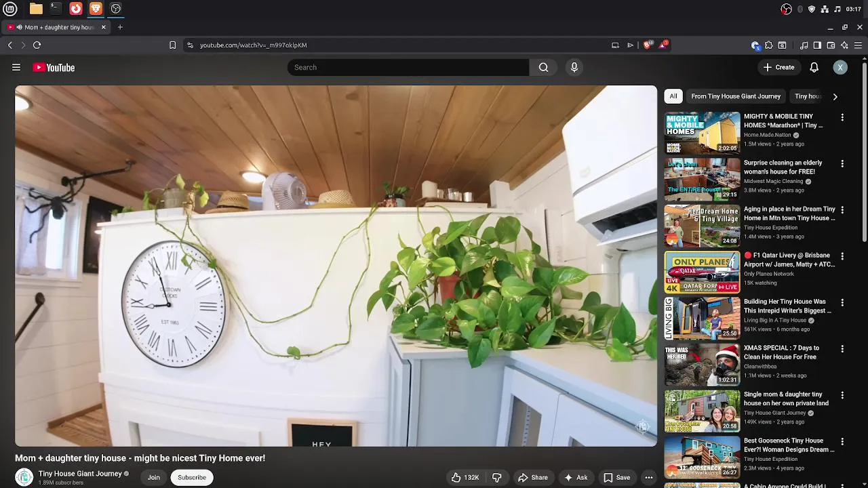This screenshot has height=488, width=868.
Task: Open Aging in place Dream Tiny Home title
Action: point(789,213)
